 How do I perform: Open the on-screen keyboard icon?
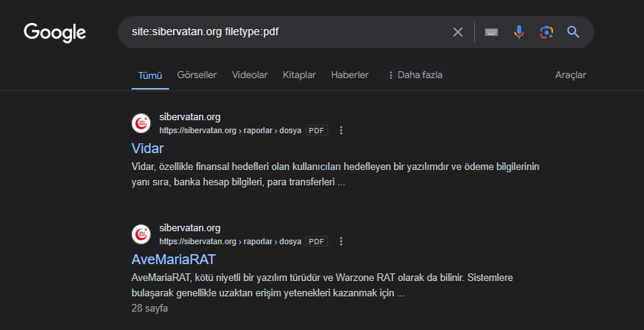(492, 32)
